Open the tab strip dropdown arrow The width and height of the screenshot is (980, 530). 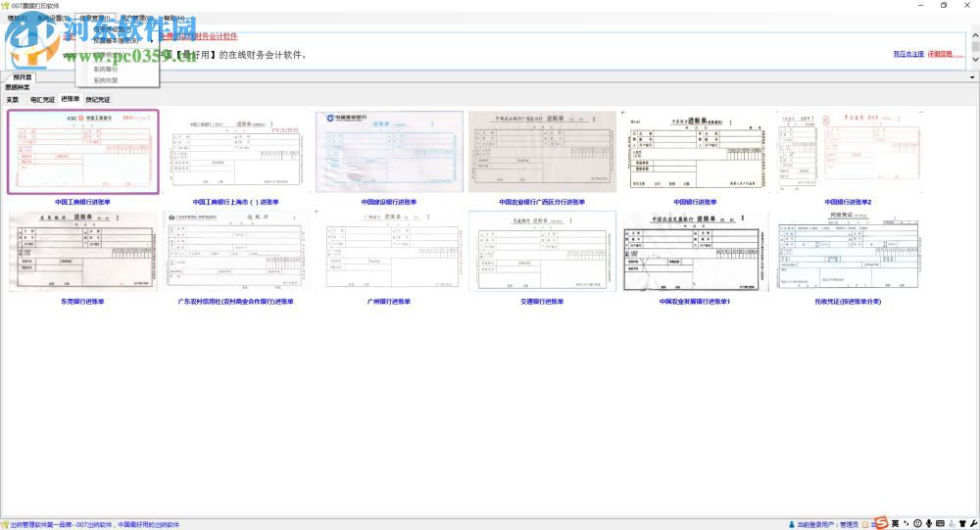972,77
